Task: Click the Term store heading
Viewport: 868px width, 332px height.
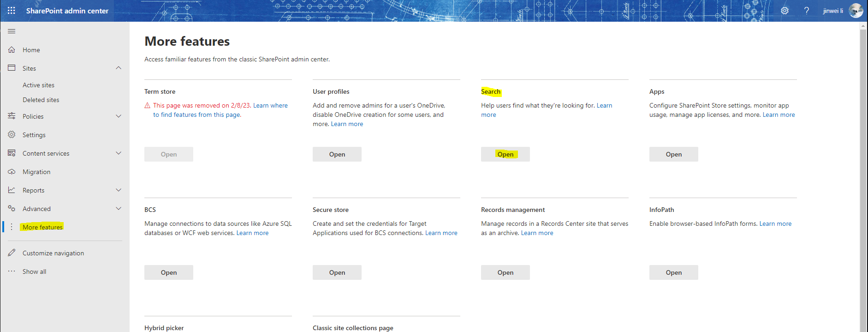Action: tap(160, 91)
